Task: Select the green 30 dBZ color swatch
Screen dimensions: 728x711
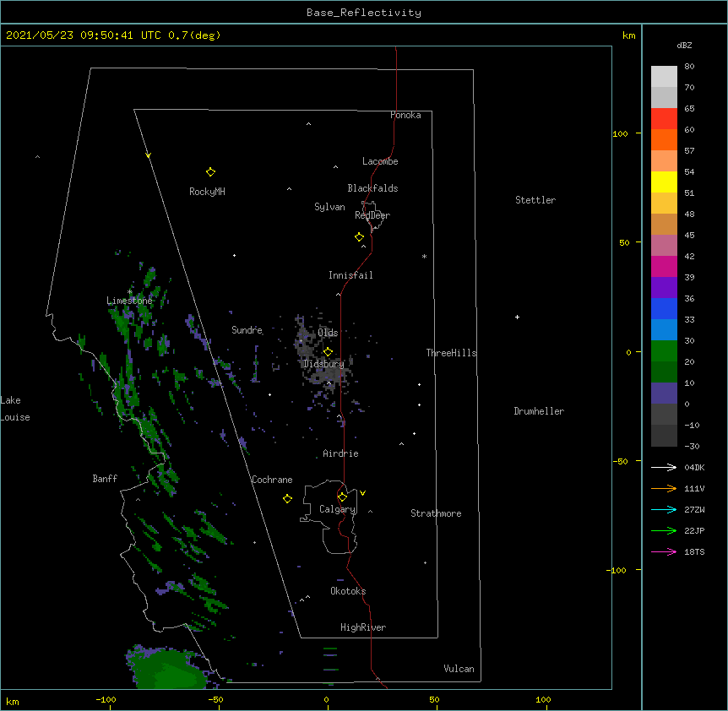Action: (x=664, y=351)
